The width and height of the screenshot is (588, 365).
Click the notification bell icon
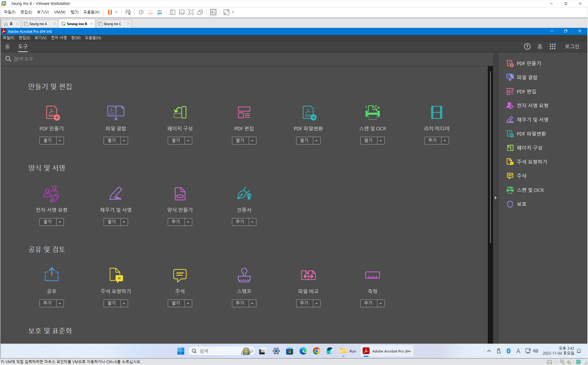pos(540,47)
